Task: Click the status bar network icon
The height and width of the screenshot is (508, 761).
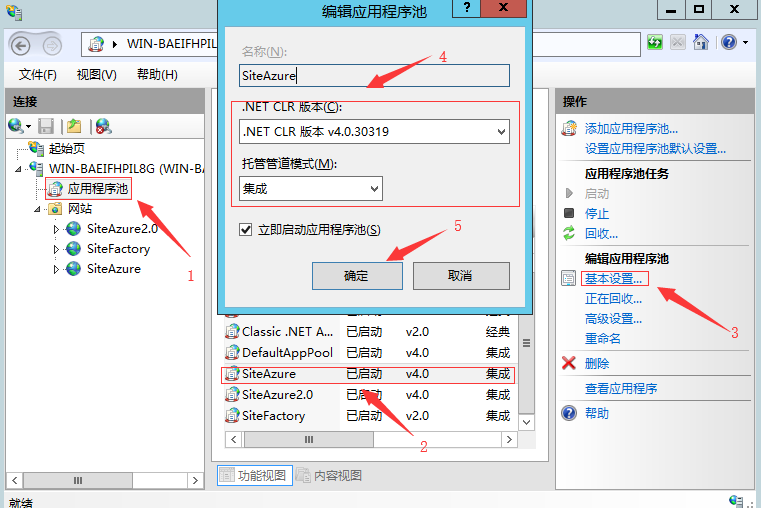Action: (x=737, y=502)
